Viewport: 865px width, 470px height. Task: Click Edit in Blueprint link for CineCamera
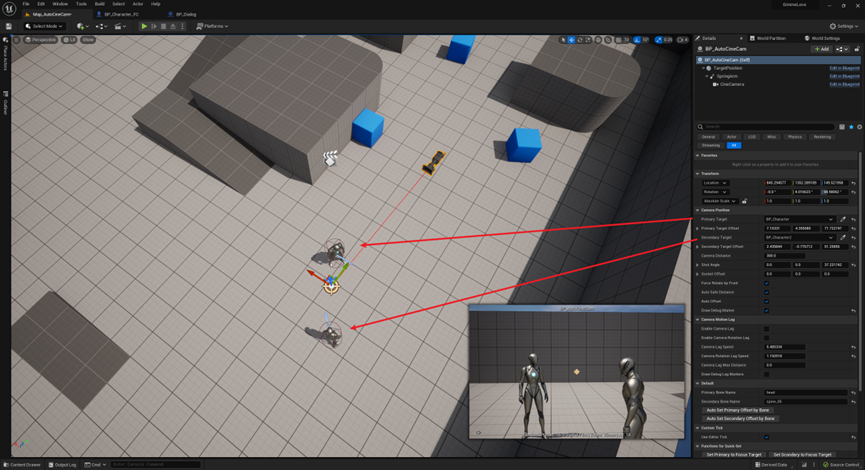point(845,84)
